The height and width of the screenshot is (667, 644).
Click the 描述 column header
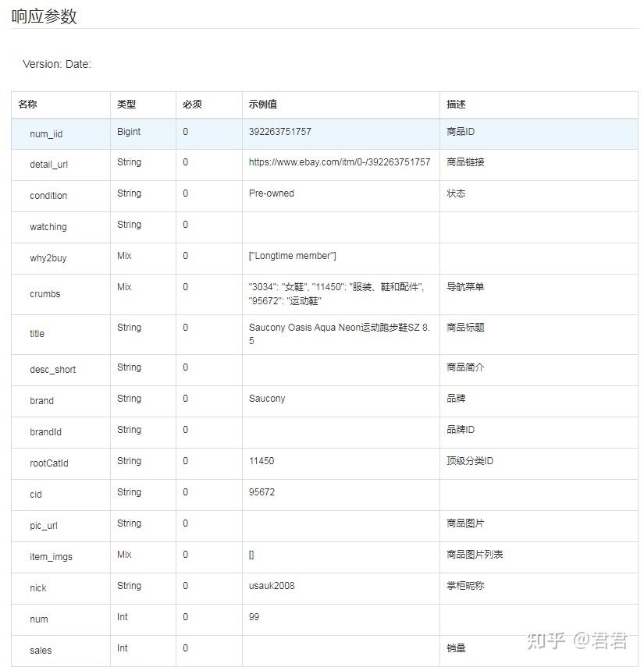point(455,104)
